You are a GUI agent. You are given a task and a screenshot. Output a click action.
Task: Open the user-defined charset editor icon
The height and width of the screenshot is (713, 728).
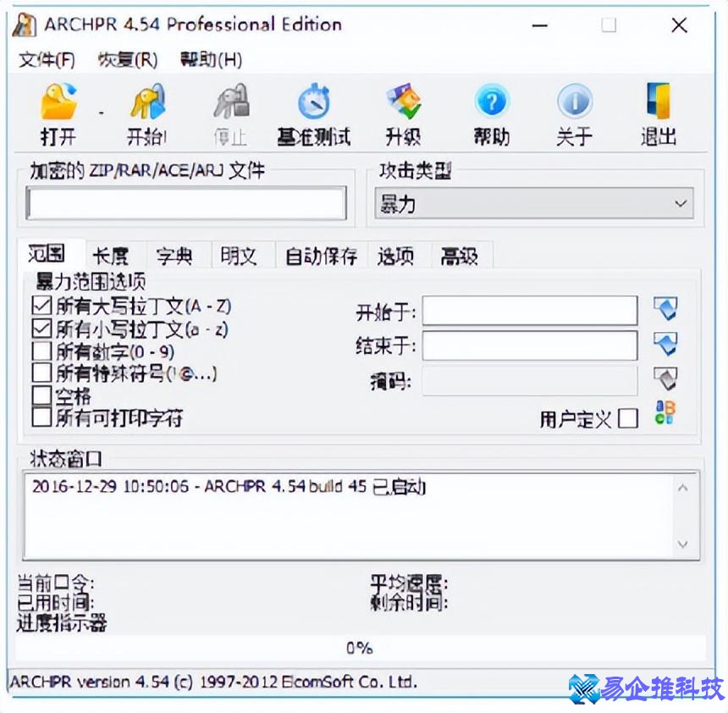(665, 414)
